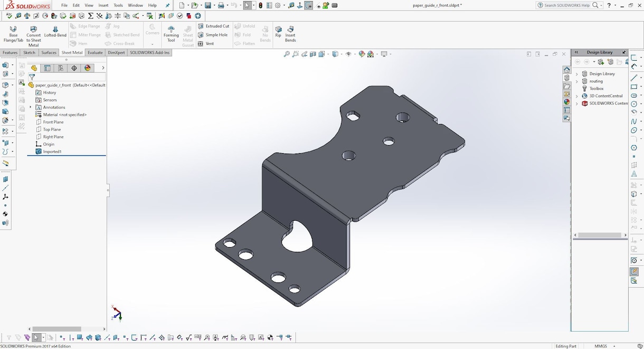
Task: Open Options gear icon
Action: click(278, 5)
